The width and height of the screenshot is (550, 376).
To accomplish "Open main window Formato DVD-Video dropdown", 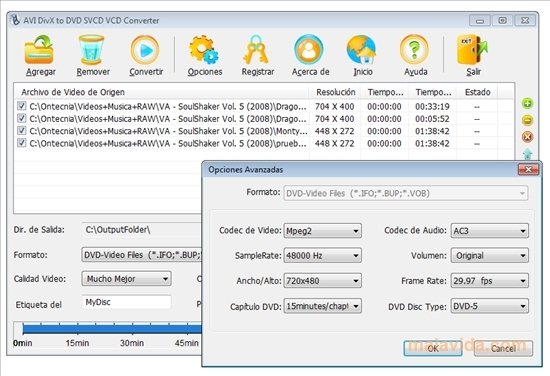I will click(x=142, y=255).
